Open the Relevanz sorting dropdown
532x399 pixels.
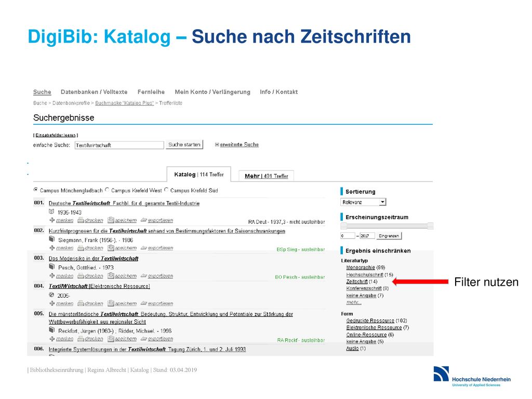click(363, 202)
